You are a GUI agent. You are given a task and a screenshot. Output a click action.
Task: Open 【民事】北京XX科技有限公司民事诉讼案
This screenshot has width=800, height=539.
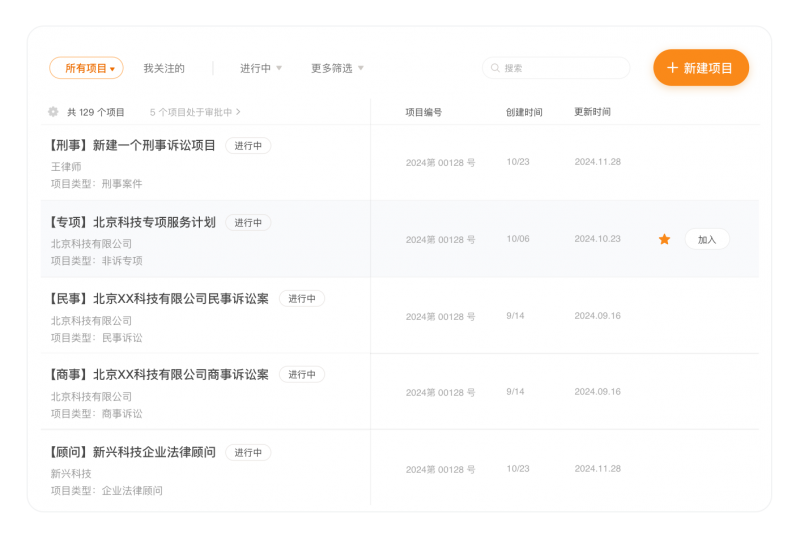point(159,298)
